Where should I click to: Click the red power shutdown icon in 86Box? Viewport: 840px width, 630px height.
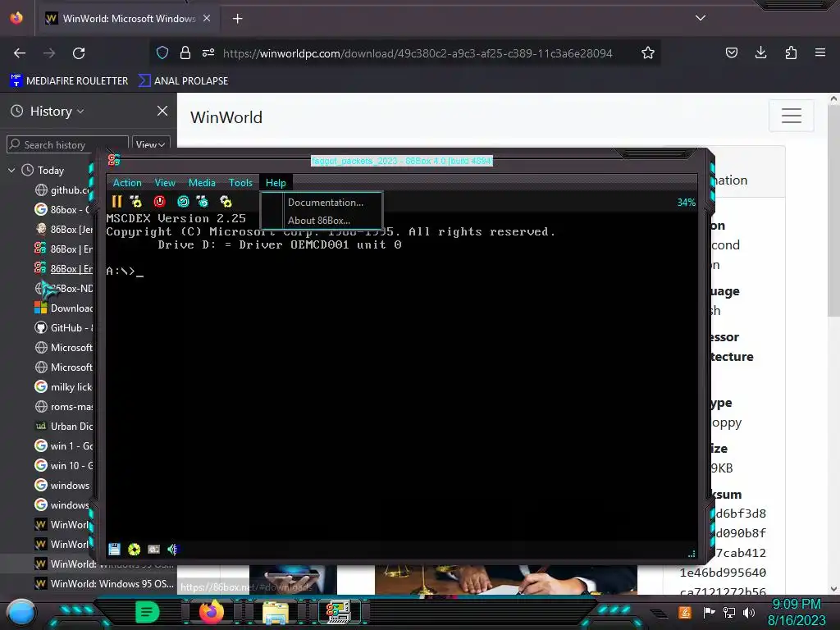[x=160, y=202]
